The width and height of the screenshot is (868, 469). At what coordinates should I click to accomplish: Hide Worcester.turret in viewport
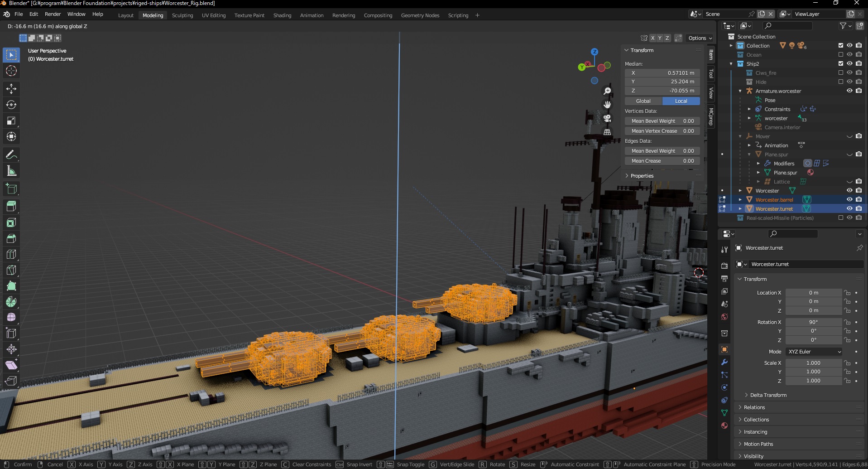tap(849, 209)
